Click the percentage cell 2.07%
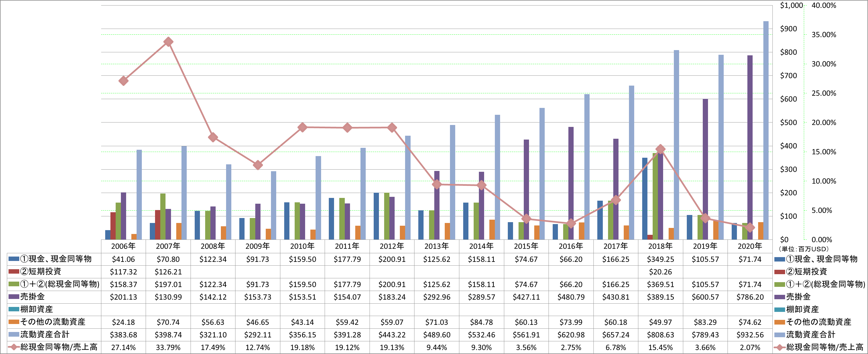The width and height of the screenshot is (868, 354). pos(750,347)
